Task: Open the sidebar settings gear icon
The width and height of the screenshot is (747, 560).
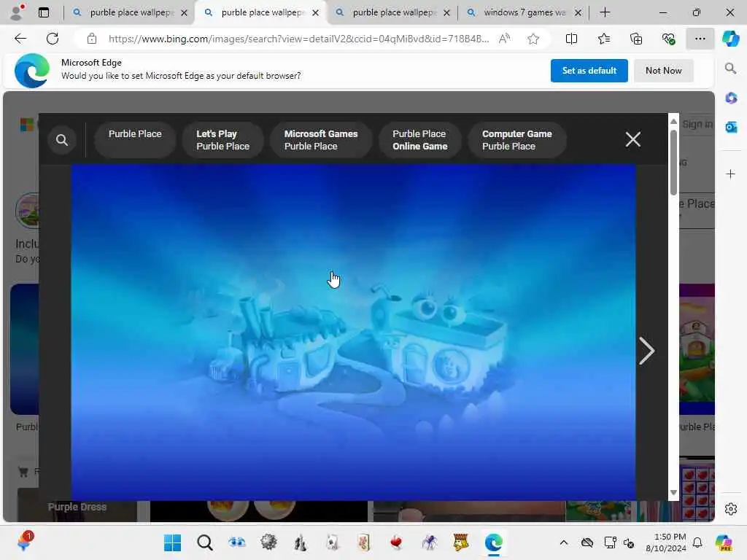Action: 731,509
